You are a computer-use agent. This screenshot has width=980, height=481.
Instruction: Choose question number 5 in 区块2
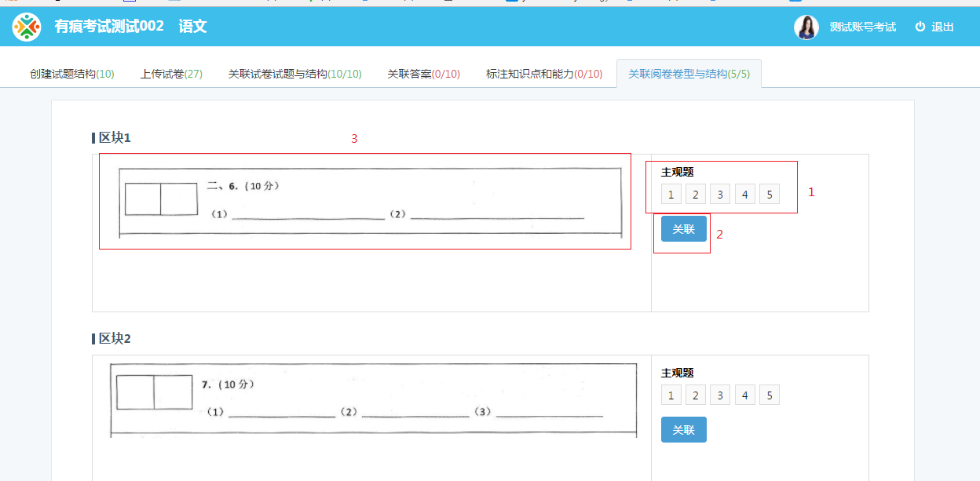(770, 395)
